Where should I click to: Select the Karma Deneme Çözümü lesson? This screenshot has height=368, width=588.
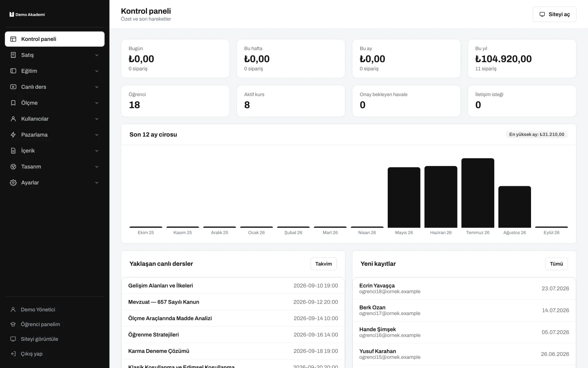pos(233,351)
